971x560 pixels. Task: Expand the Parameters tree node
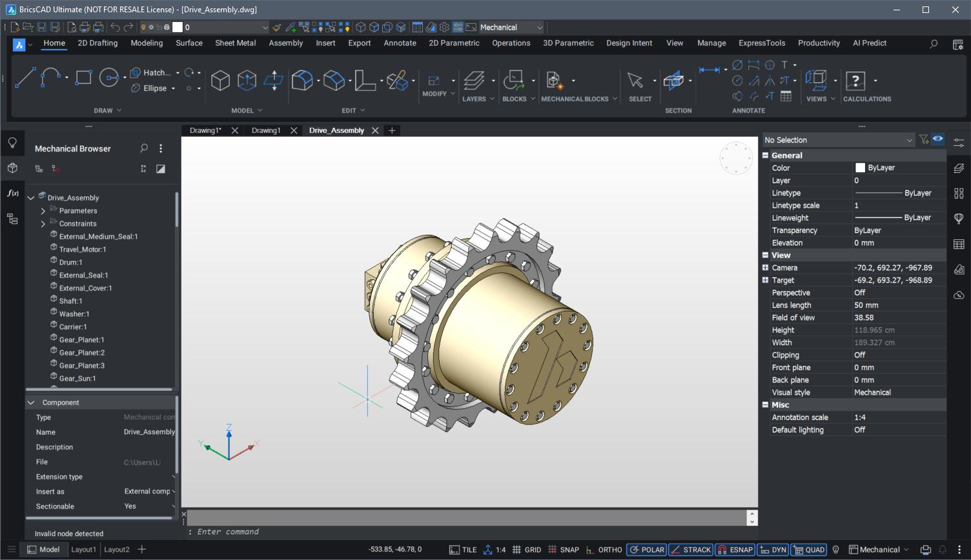pyautogui.click(x=43, y=211)
